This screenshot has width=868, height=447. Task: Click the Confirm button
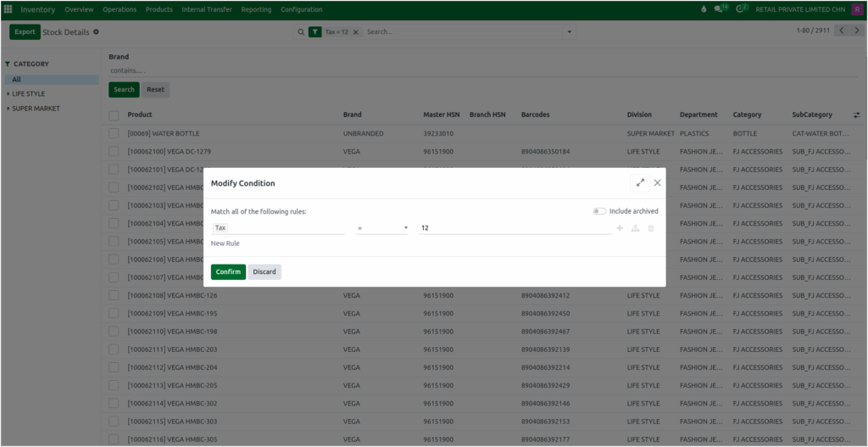[228, 272]
